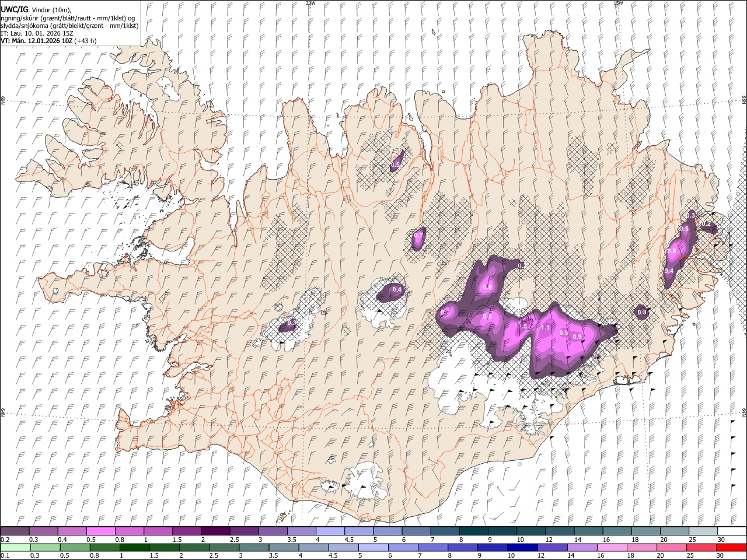
Task: Pick the bottom-row swatch starting at 25
Action: pos(701,547)
